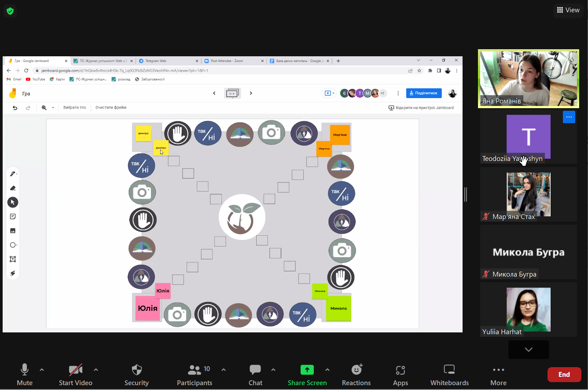The image size is (588, 390).
Task: Click the panel divider handle
Action: (466, 194)
